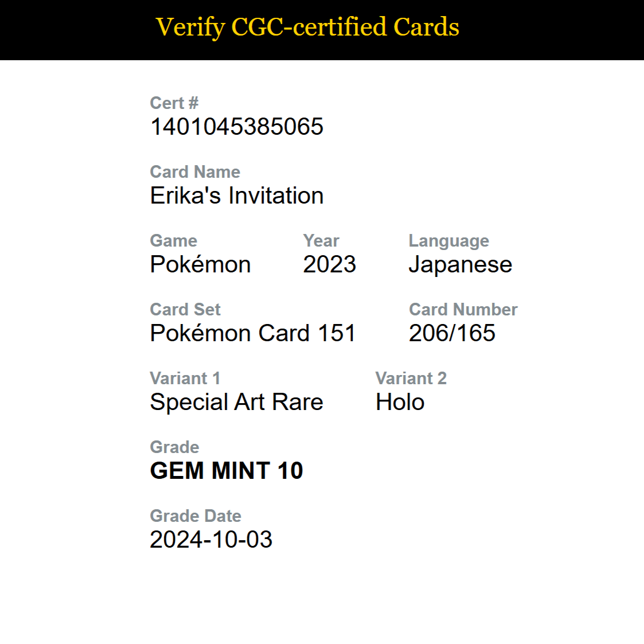Click the Grade Date label
This screenshot has width=644, height=644.
click(x=196, y=516)
